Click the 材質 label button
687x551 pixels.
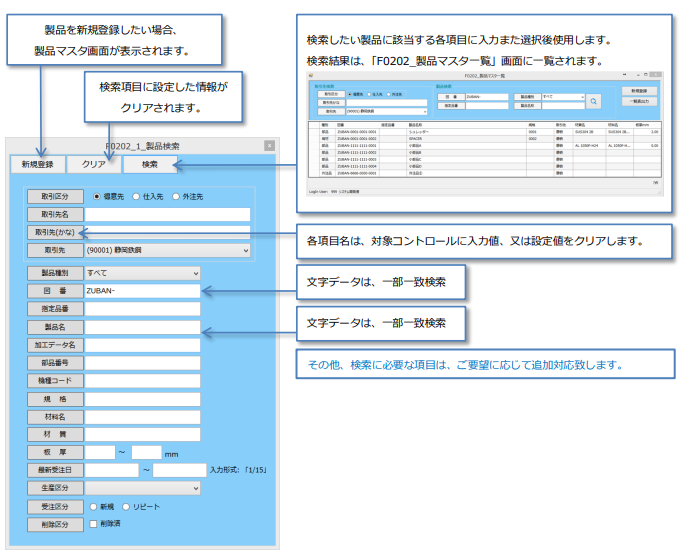55,434
